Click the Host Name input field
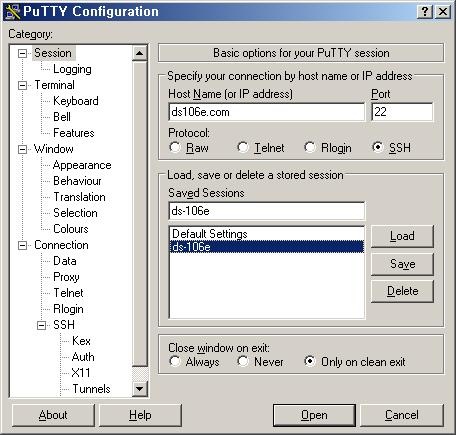 pyautogui.click(x=267, y=112)
